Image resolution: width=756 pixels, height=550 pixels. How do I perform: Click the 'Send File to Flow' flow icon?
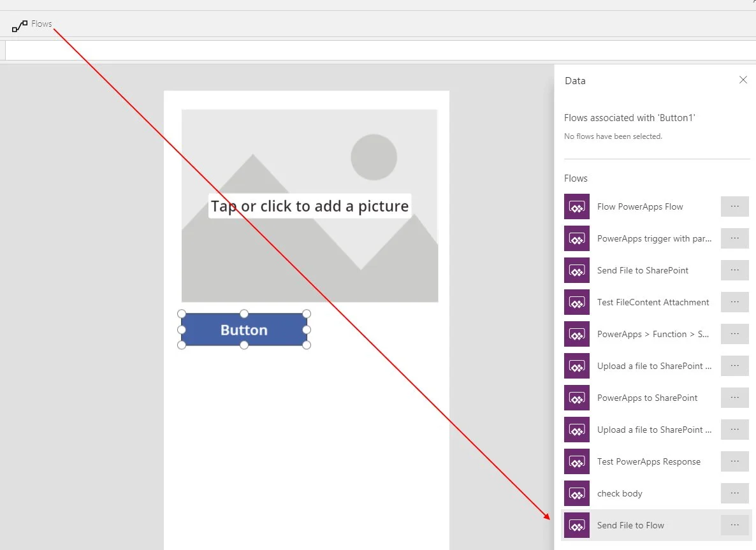(576, 525)
